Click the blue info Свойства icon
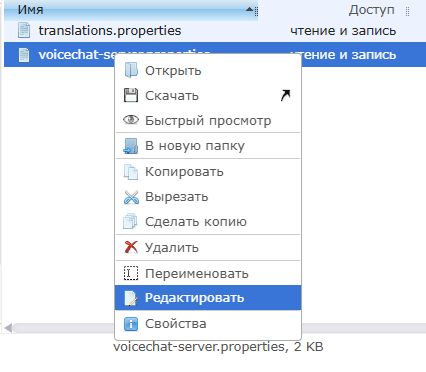The width and height of the screenshot is (426, 372). coord(131,324)
